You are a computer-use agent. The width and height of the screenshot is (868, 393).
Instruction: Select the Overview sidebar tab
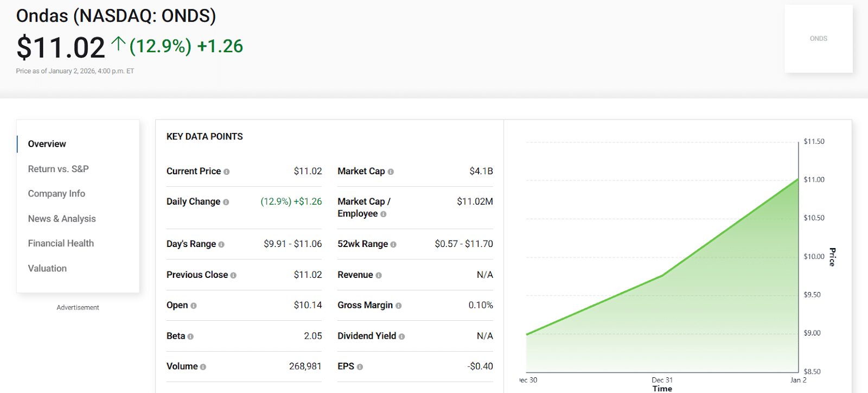47,144
